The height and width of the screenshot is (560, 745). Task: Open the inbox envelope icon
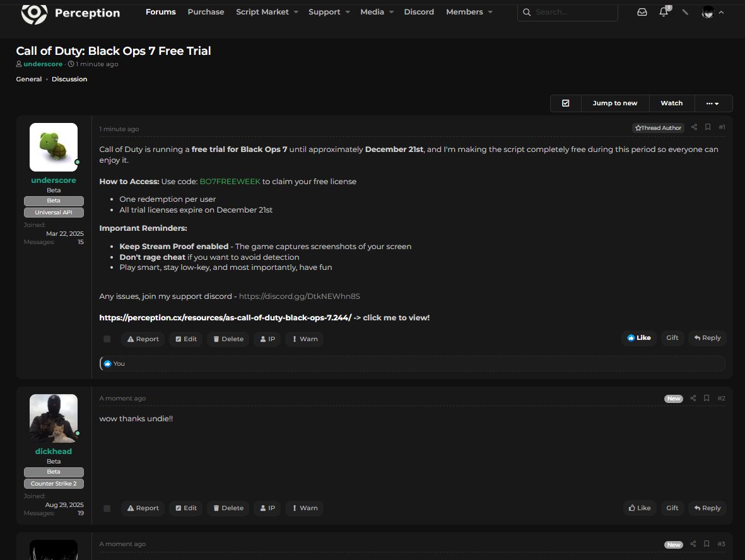click(642, 12)
